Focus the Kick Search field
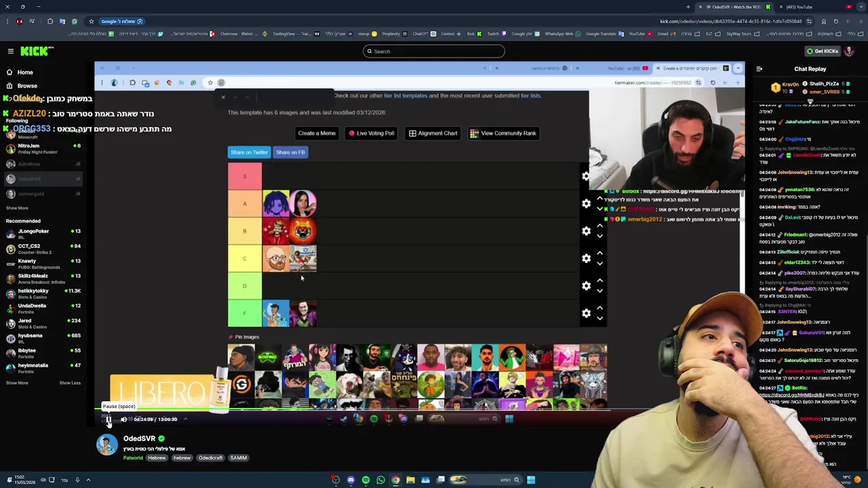Image resolution: width=868 pixels, height=488 pixels. click(434, 52)
